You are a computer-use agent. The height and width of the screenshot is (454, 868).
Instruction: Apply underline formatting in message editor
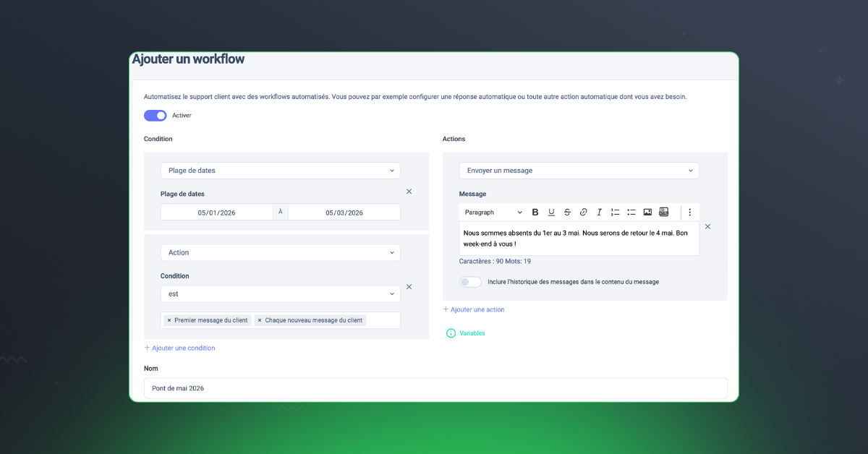coord(551,213)
